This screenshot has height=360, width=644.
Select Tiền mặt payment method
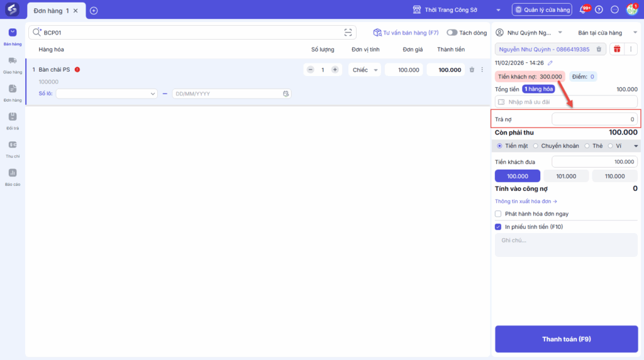(x=499, y=146)
